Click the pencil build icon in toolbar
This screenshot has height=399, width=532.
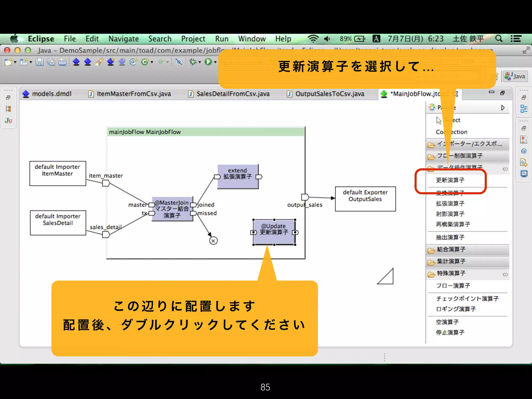pos(99,62)
